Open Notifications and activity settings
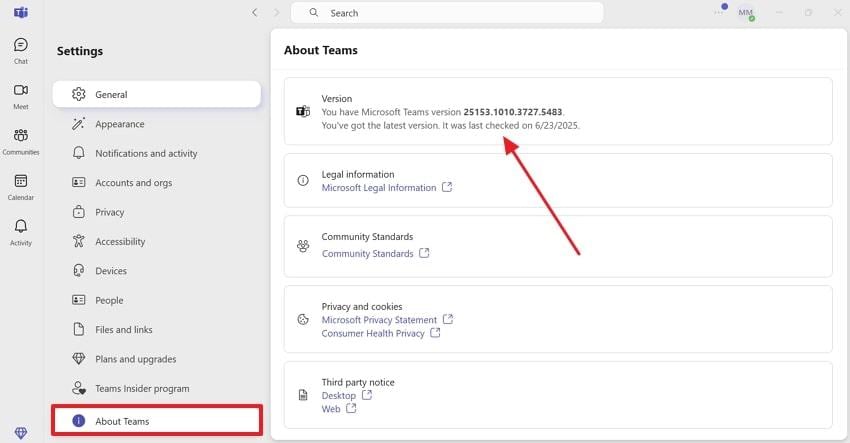Image resolution: width=850 pixels, height=443 pixels. (157, 153)
